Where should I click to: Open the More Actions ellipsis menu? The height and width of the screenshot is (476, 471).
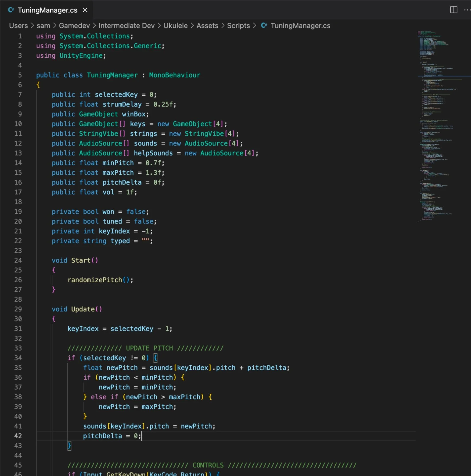coord(467,10)
